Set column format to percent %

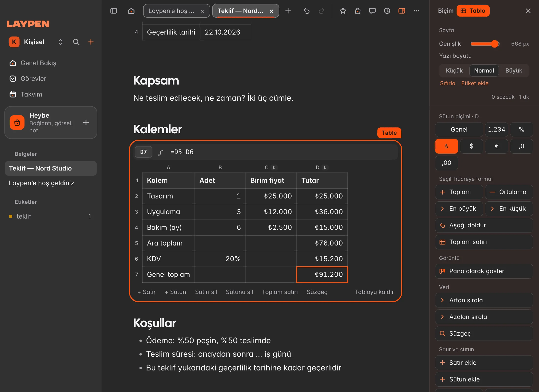point(522,130)
